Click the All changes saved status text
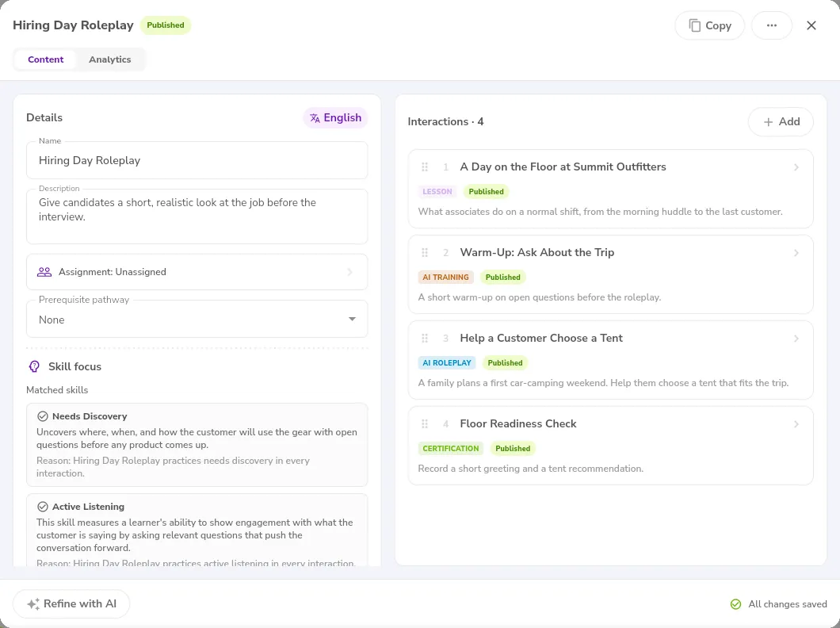This screenshot has width=840, height=628. point(788,604)
